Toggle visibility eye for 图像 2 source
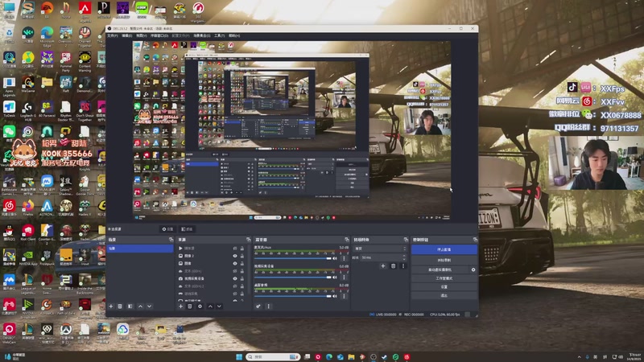Image resolution: width=644 pixels, height=362 pixels. pos(235,256)
